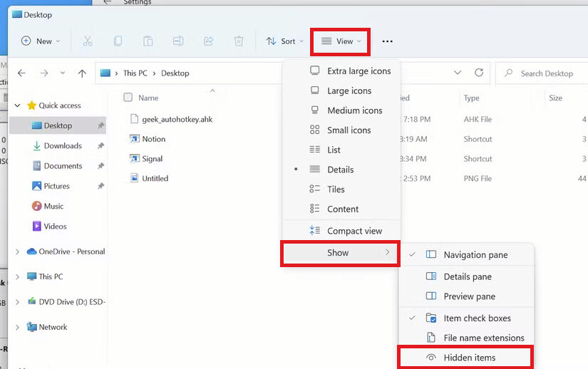Open the View dropdown menu
Image resolution: width=588 pixels, height=369 pixels.
pyautogui.click(x=341, y=41)
